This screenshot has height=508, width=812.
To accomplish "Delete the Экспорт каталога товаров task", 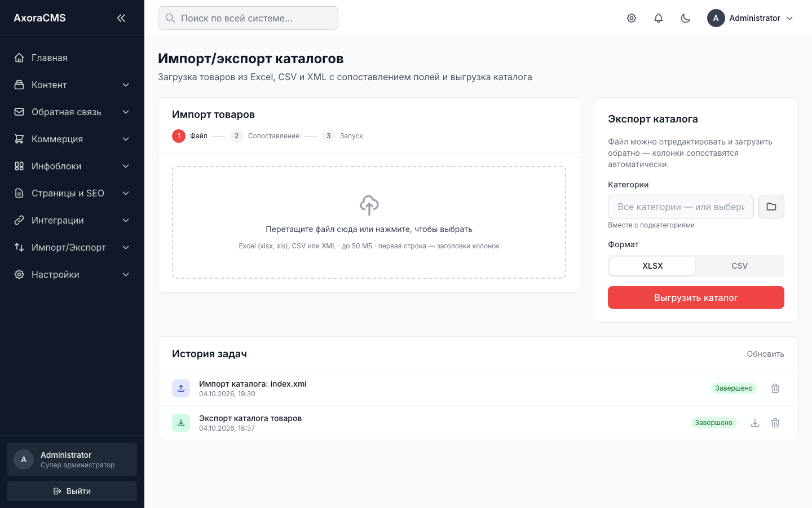I will click(x=775, y=423).
